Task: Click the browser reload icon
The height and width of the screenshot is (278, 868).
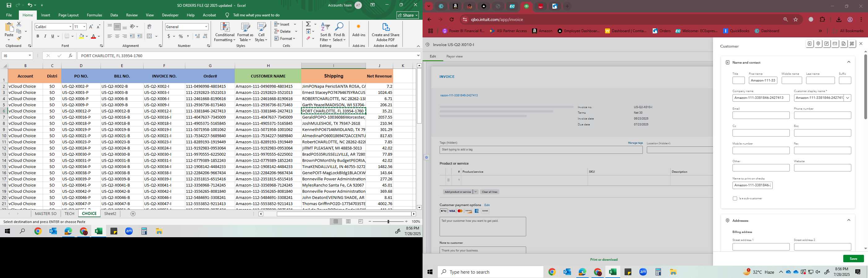Action: 452,19
